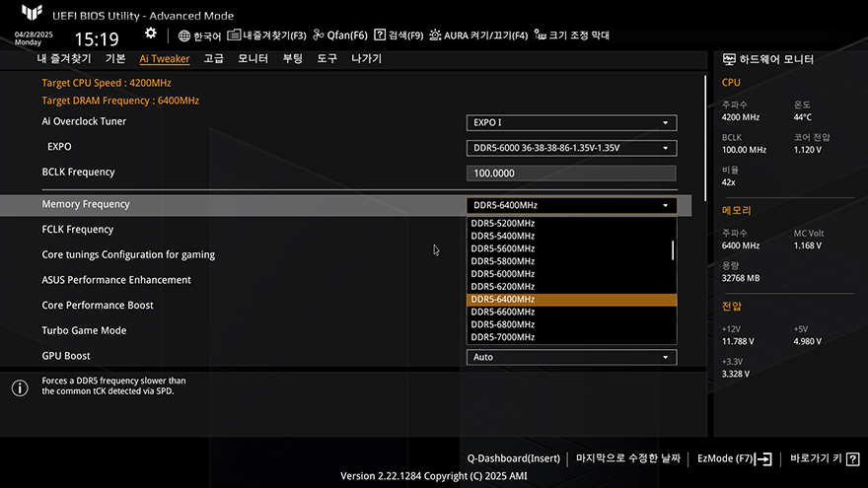Switch to EzMode (F7)
868x488 pixels.
(x=734, y=458)
